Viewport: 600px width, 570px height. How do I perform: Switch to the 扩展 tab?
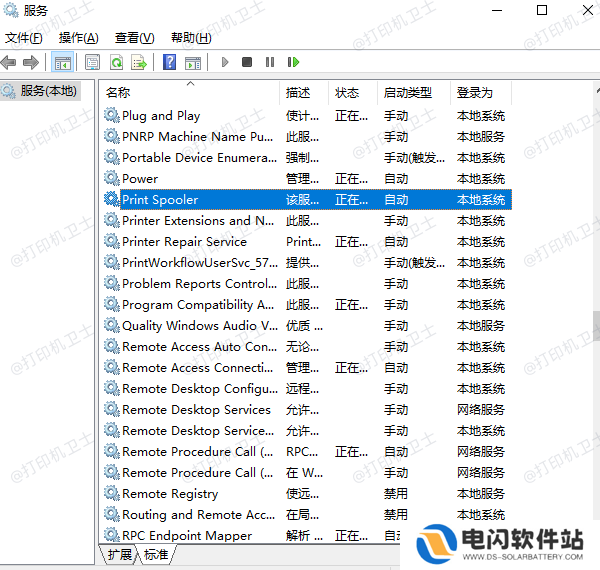[119, 554]
